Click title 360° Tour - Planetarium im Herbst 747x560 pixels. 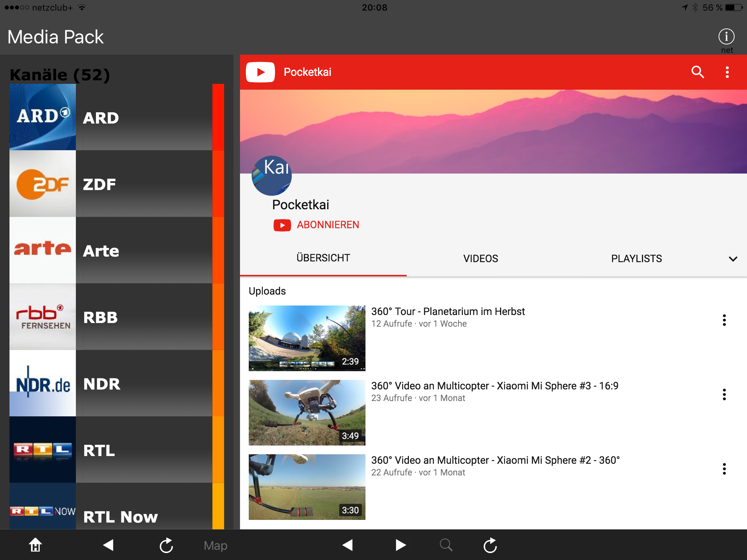pyautogui.click(x=448, y=311)
